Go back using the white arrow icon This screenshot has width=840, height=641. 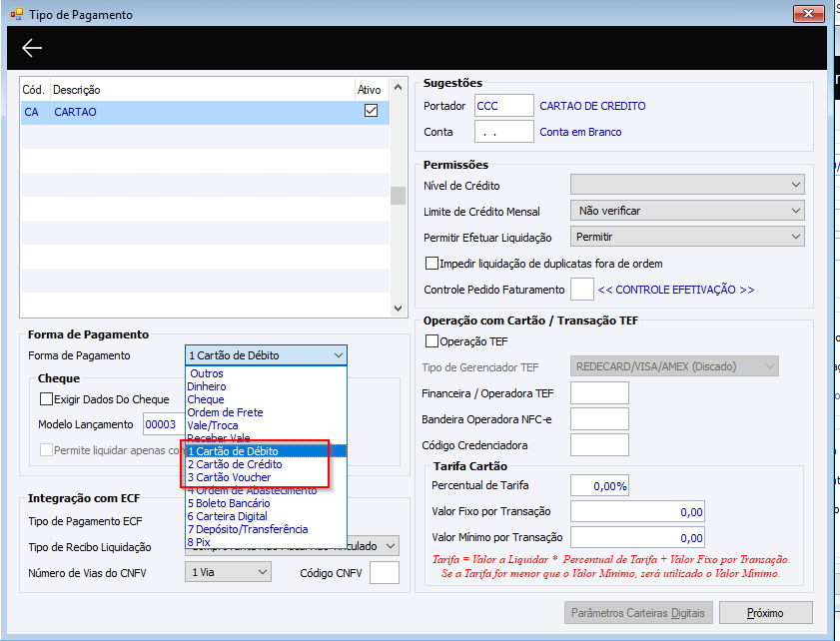[x=32, y=48]
